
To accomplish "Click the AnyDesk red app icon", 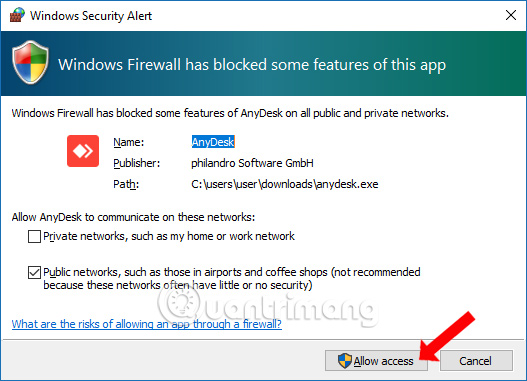I will coord(83,151).
